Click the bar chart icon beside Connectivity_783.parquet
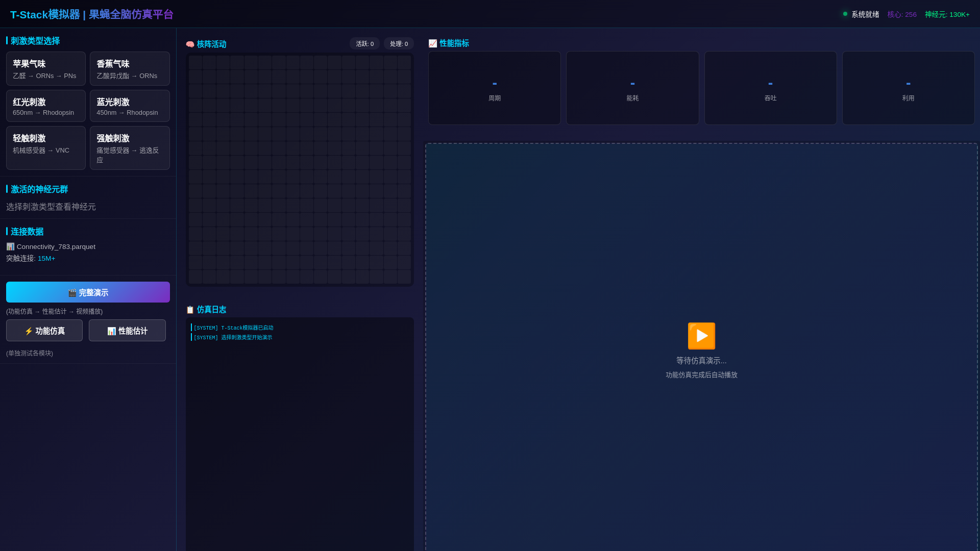This screenshot has height=551, width=980. coord(10,246)
